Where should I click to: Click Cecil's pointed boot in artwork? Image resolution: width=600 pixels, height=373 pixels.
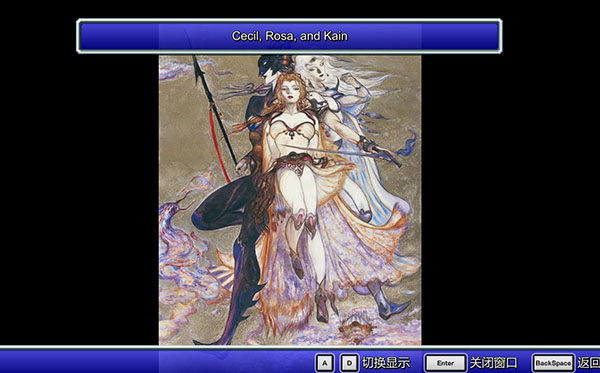[392, 305]
